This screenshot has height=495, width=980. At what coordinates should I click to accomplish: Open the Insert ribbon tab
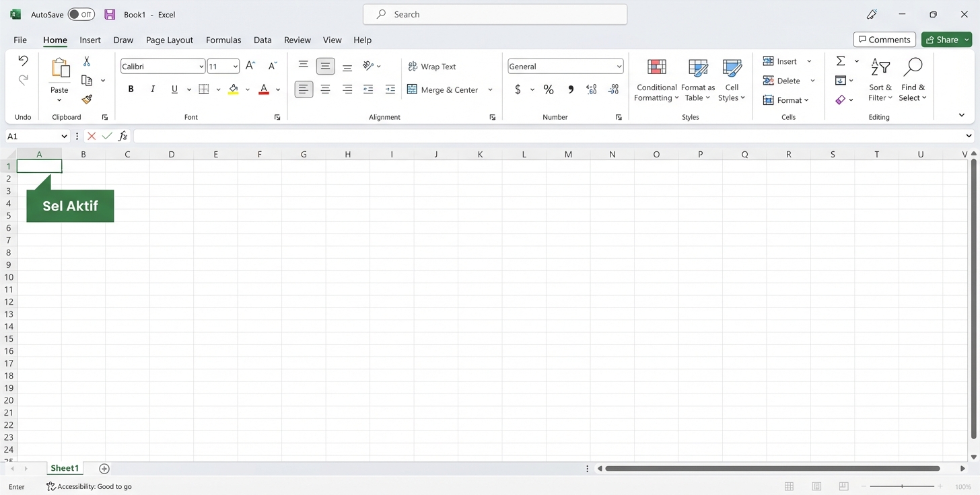tap(90, 40)
